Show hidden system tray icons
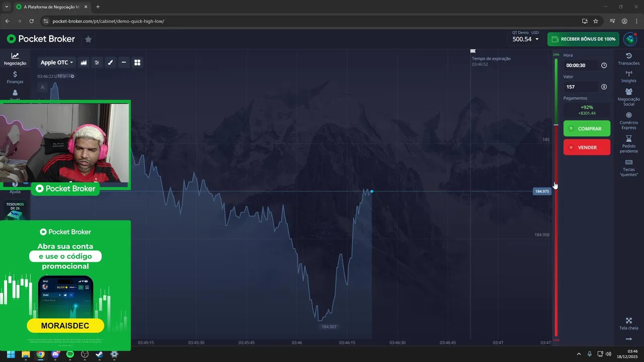Screen dimensions: 644x362 579,354
